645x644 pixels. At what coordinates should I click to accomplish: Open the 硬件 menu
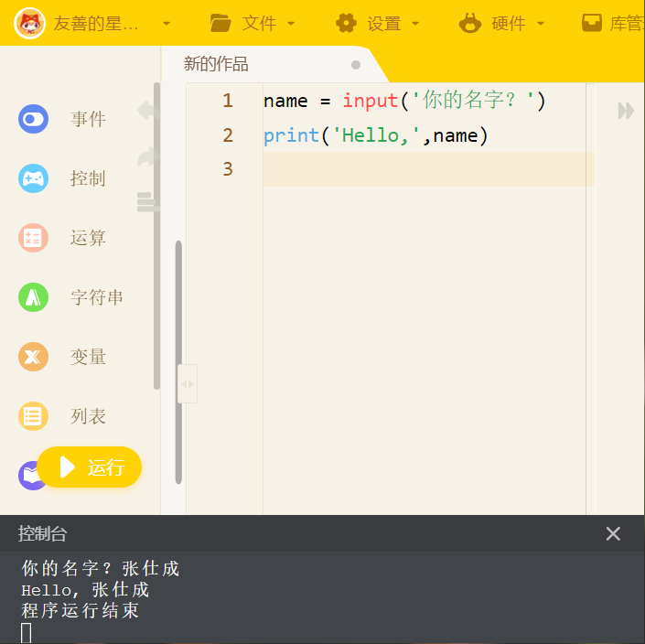point(509,24)
